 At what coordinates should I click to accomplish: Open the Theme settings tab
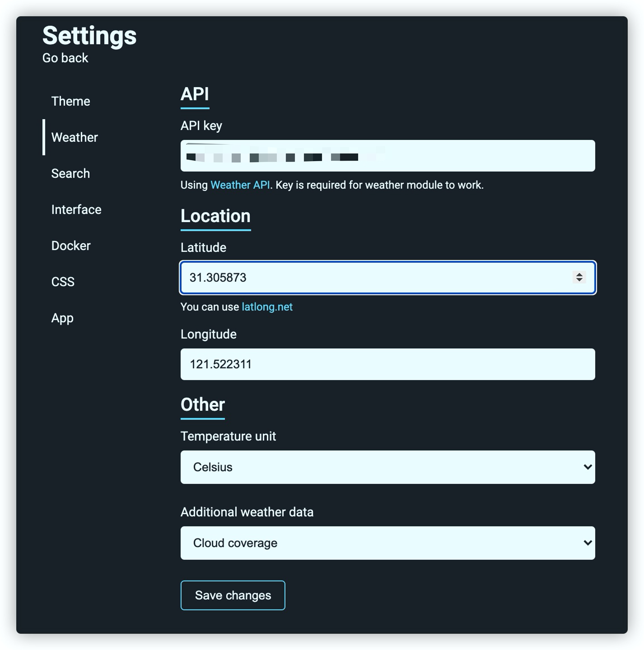pyautogui.click(x=70, y=101)
